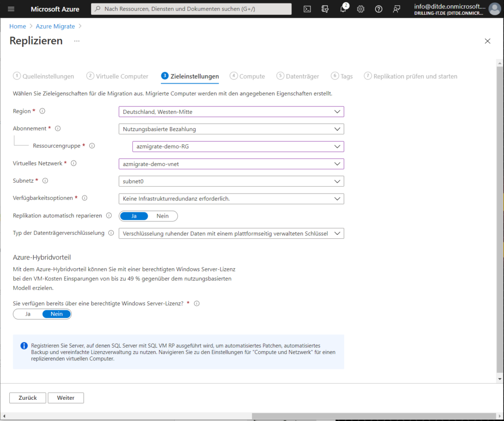Open the Datenträgerverschlüsselung type dropdown
This screenshot has height=421, width=504.
pyautogui.click(x=231, y=233)
